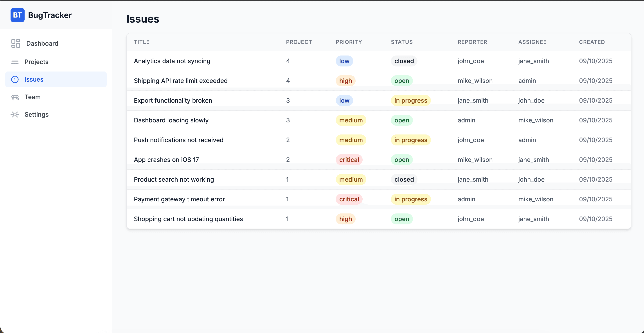Click the Team people icon
This screenshot has width=644, height=333.
(x=15, y=97)
